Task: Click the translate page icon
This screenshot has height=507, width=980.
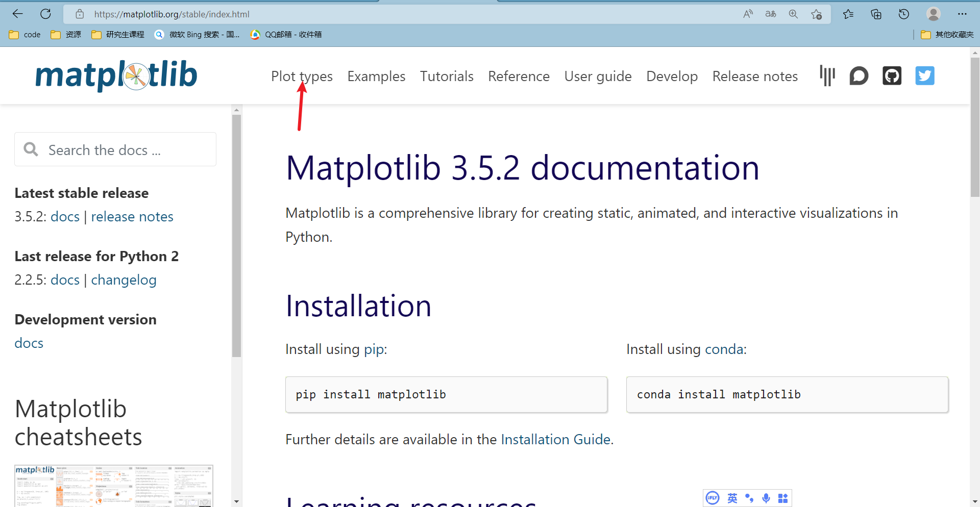Action: pos(771,14)
